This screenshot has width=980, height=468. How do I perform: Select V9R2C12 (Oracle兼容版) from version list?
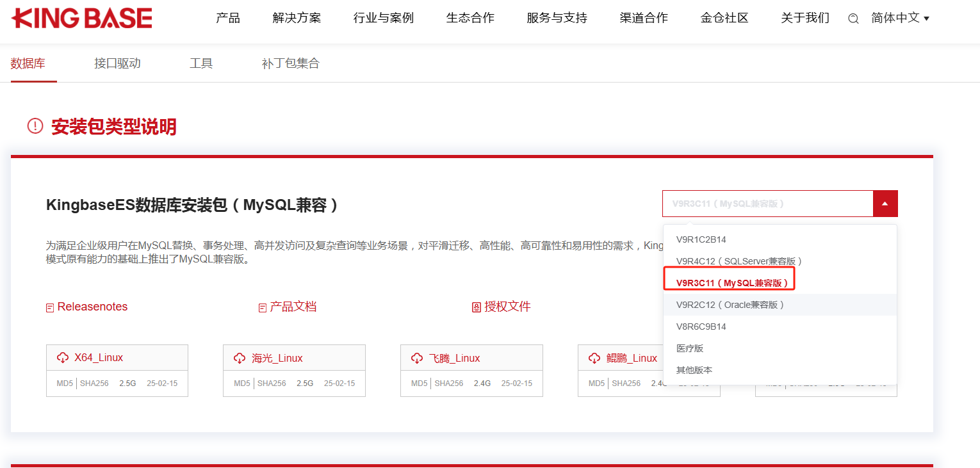730,305
